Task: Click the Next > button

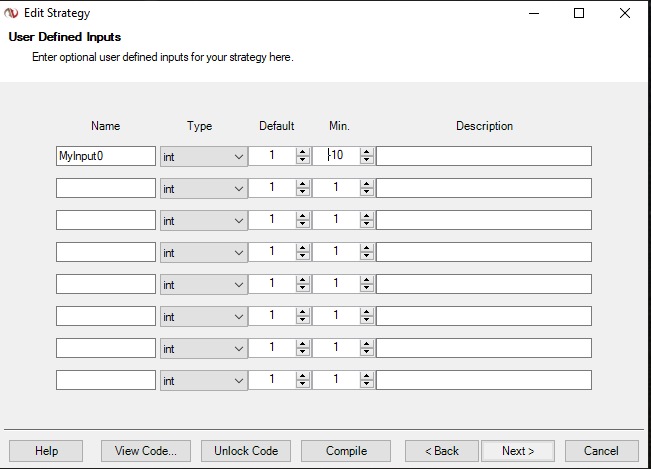Action: tap(518, 451)
